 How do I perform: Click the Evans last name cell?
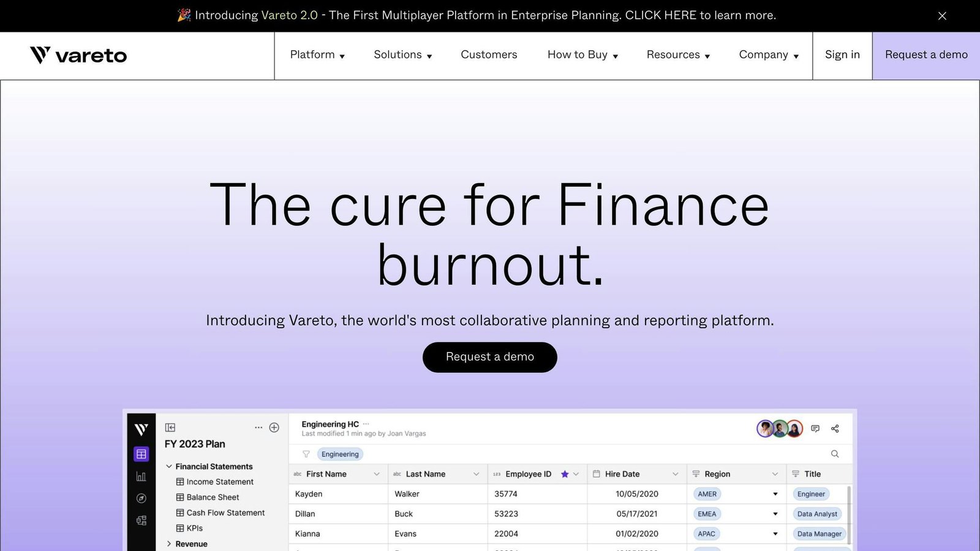click(438, 534)
